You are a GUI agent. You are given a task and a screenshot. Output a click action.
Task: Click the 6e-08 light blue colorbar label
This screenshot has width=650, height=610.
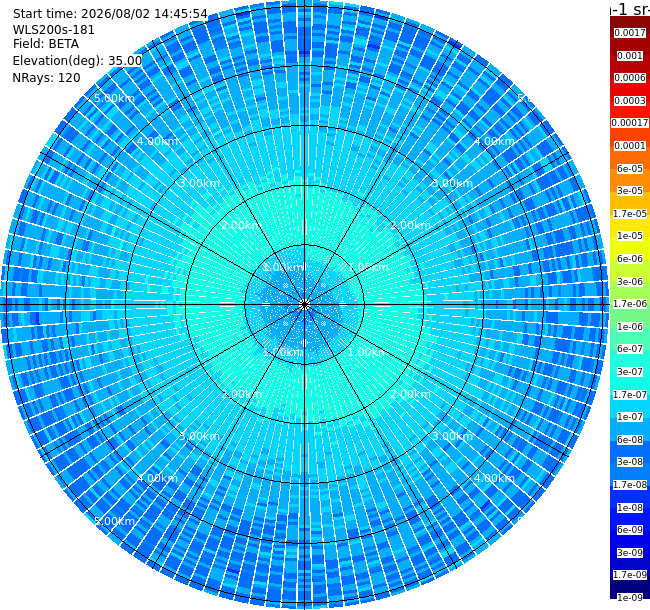point(630,440)
